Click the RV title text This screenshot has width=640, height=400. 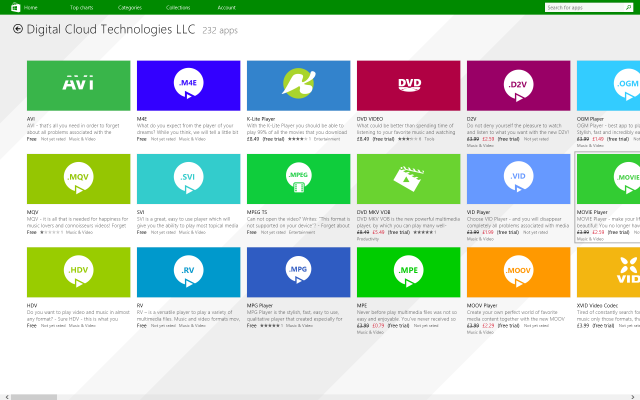pos(140,305)
